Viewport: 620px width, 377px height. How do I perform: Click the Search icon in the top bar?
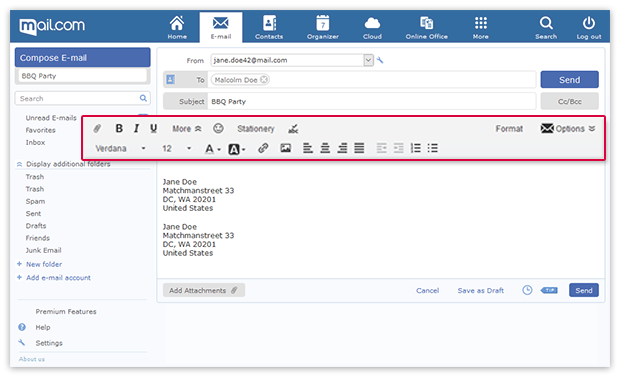pos(546,27)
